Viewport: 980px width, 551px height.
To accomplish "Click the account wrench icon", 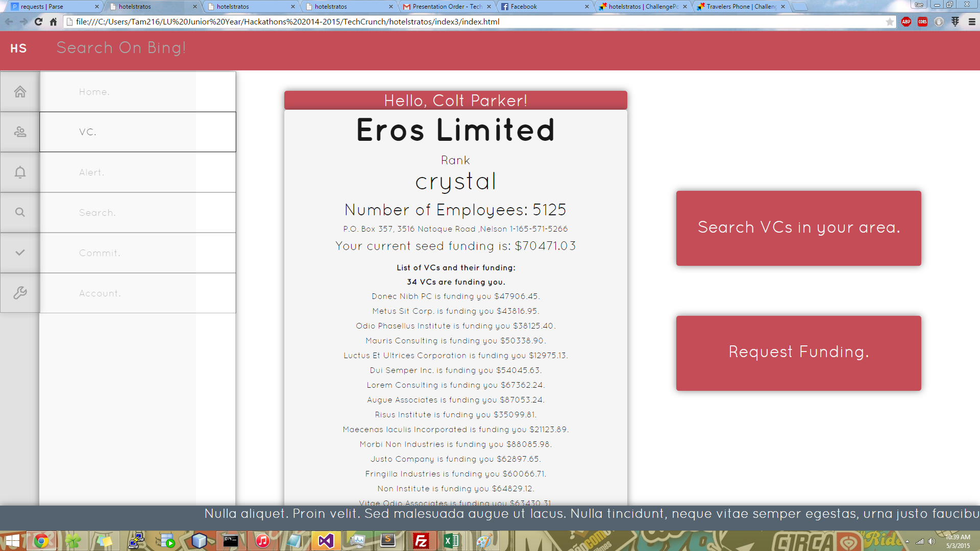I will (20, 293).
